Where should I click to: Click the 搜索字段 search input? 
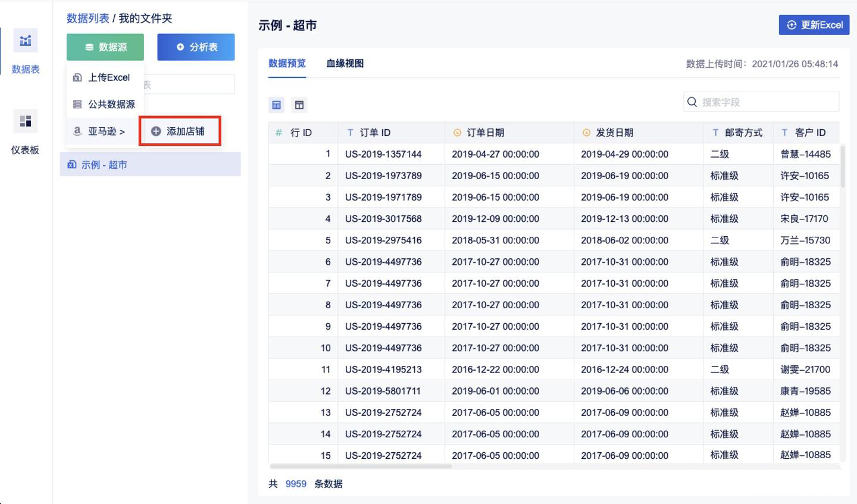pyautogui.click(x=767, y=102)
